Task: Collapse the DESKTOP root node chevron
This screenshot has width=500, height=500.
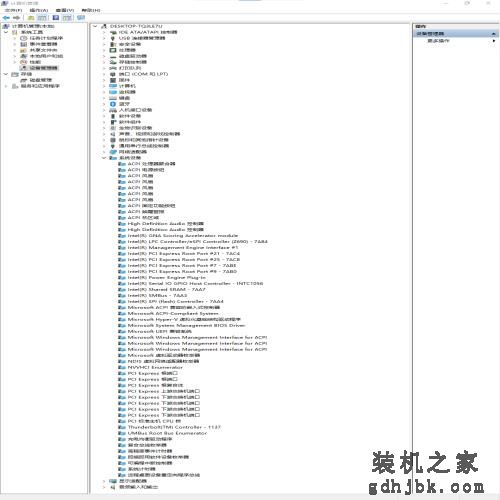Action: tap(95, 26)
